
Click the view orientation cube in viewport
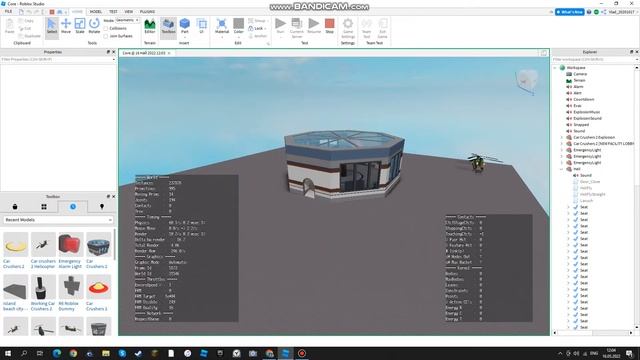[527, 81]
